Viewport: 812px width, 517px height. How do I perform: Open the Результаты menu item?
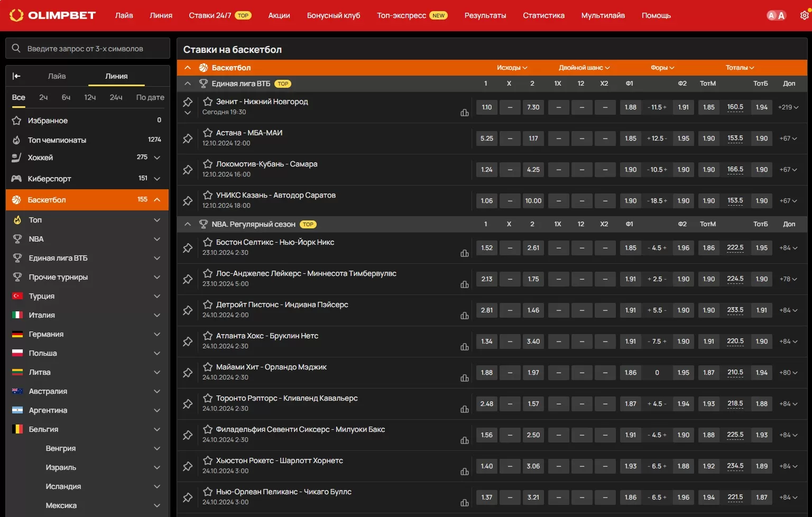(x=485, y=15)
